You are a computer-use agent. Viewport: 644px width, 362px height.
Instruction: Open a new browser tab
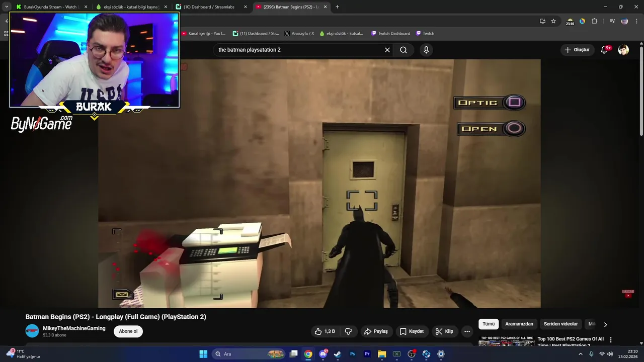(337, 7)
